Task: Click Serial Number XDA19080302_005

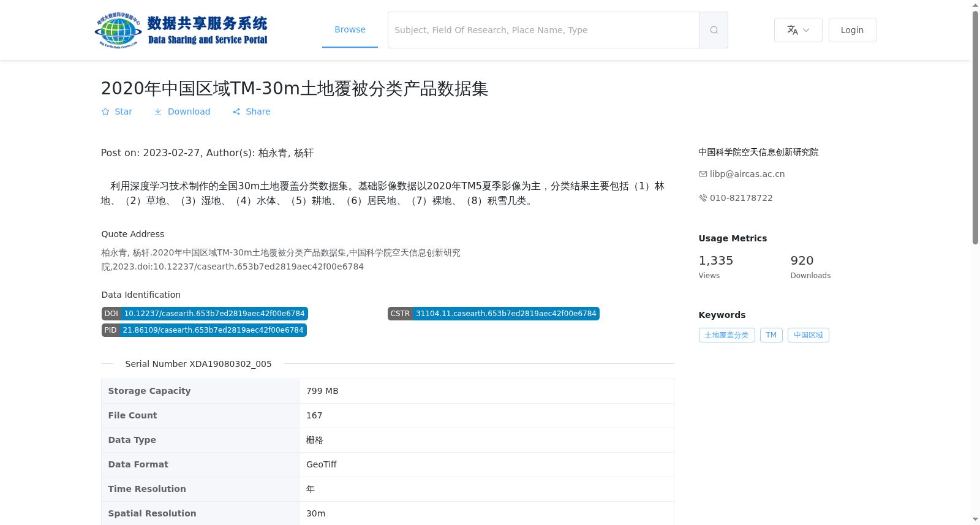Action: pyautogui.click(x=198, y=364)
